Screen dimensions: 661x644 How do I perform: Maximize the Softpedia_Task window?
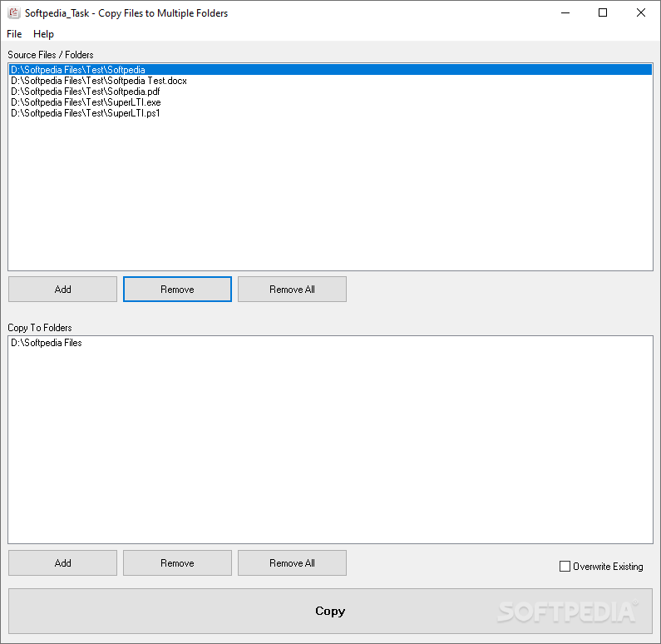point(603,13)
